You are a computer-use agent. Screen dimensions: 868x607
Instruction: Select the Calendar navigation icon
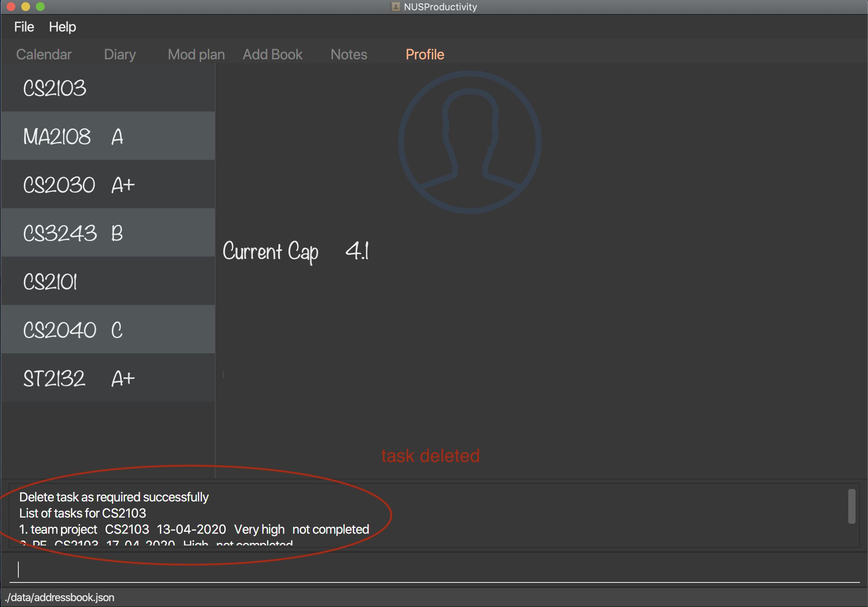[42, 55]
